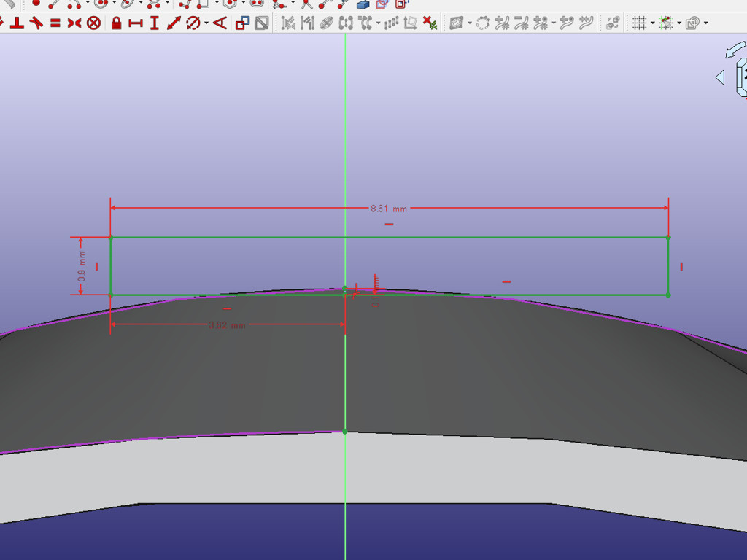Apply the block constraint tool
747x560 pixels.
point(93,23)
